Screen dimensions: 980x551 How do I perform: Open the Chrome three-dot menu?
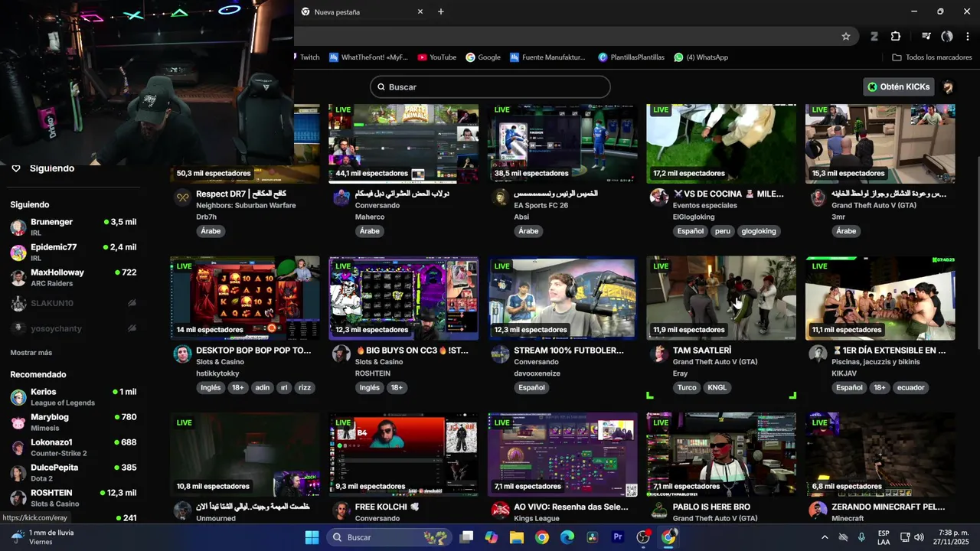[967, 36]
